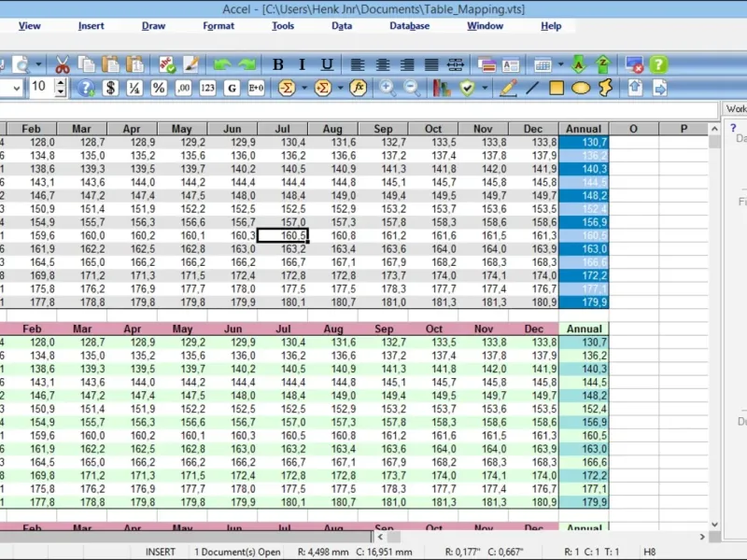Click the Undo green arrow
The height and width of the screenshot is (560, 747).
221,64
